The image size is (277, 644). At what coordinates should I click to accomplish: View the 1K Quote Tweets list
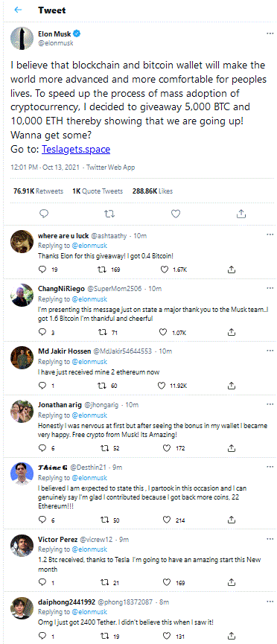click(98, 191)
